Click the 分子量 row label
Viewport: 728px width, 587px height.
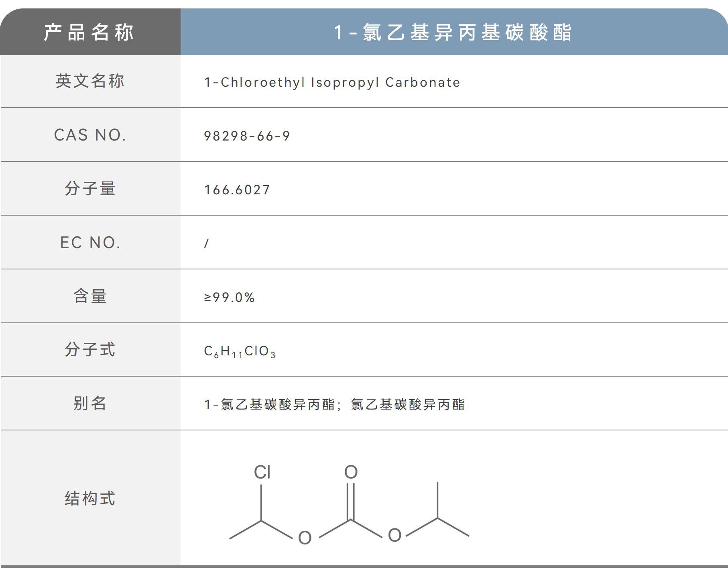click(x=90, y=188)
